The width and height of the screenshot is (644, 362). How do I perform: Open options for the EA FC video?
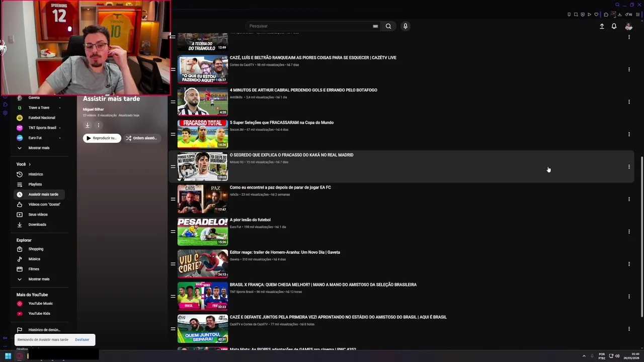click(629, 199)
